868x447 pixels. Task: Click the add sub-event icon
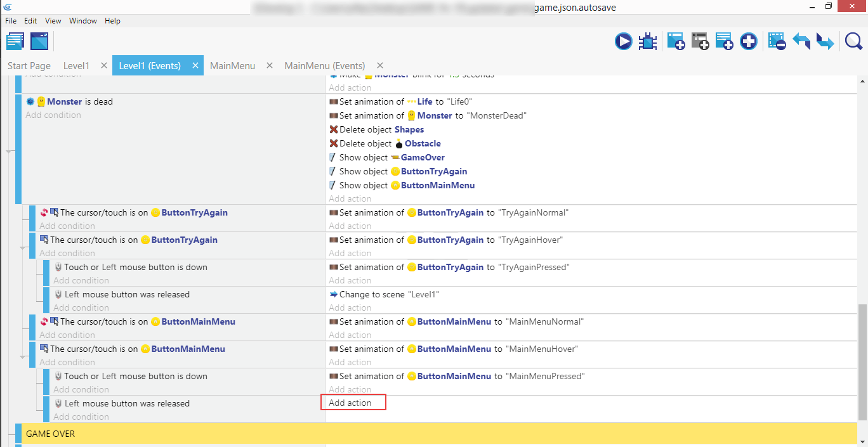coord(700,42)
